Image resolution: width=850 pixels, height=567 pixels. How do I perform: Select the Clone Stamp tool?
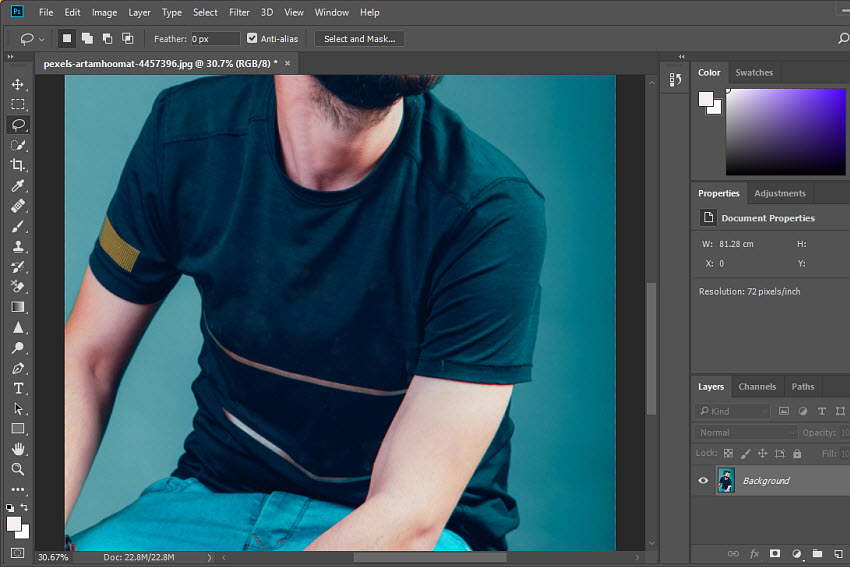coord(18,247)
